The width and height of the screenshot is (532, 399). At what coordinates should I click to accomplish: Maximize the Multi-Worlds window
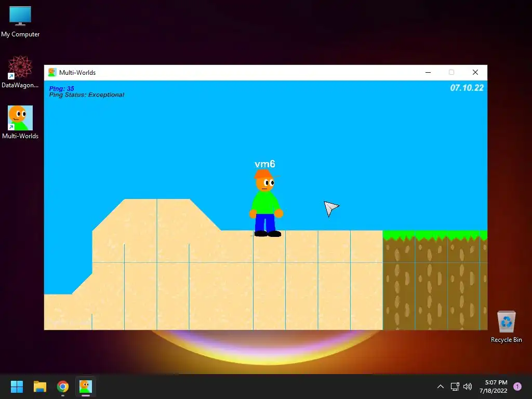(451, 72)
